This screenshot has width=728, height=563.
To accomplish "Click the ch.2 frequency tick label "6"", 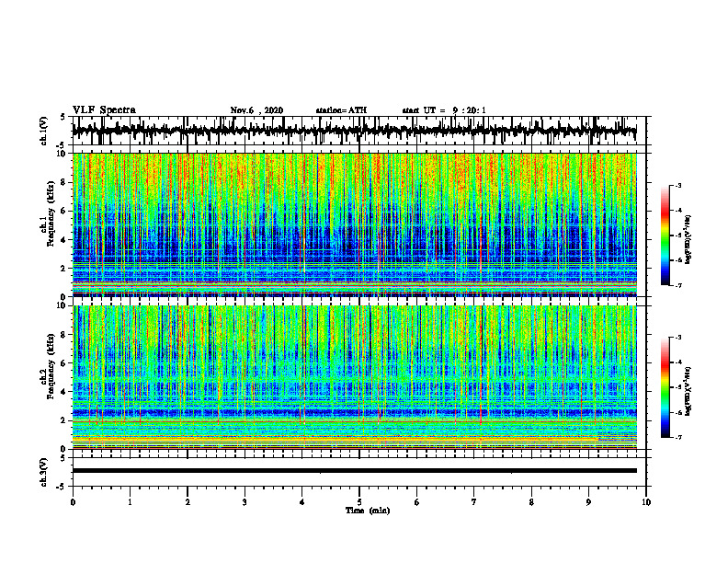I will 65,363.
